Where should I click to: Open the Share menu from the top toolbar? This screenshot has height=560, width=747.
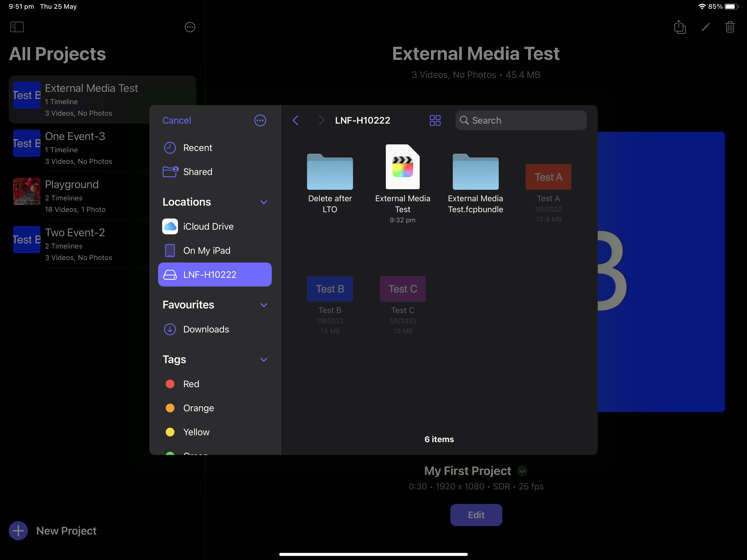click(x=680, y=27)
